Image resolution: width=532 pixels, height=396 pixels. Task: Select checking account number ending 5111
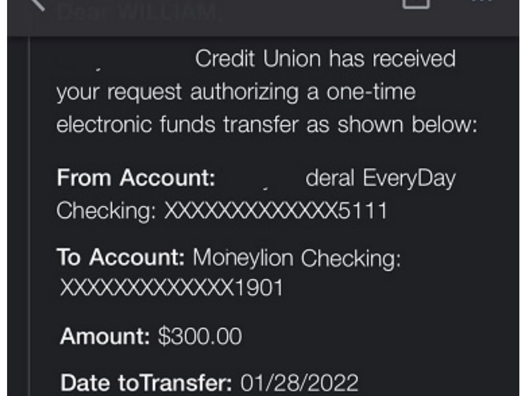(x=275, y=210)
